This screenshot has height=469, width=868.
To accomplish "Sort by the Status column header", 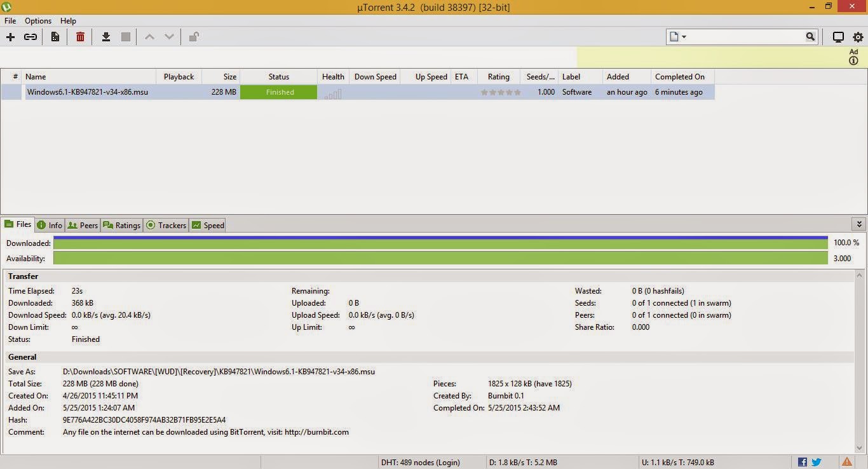I will [x=278, y=76].
